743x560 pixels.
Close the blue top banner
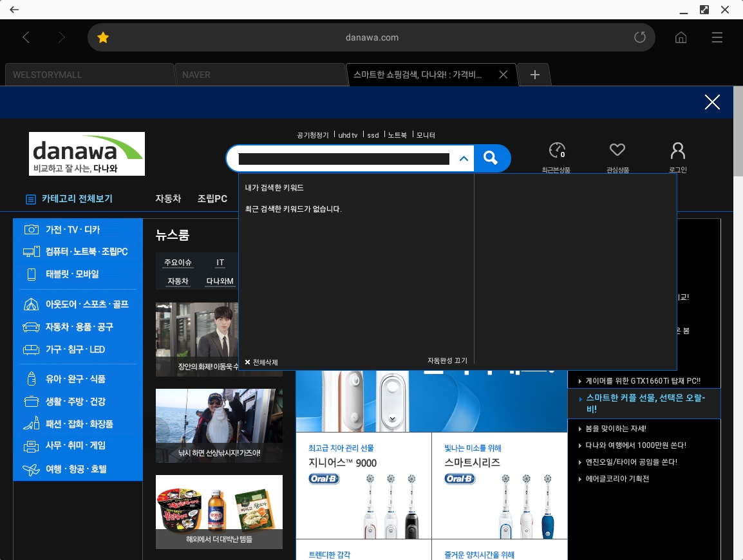(712, 102)
